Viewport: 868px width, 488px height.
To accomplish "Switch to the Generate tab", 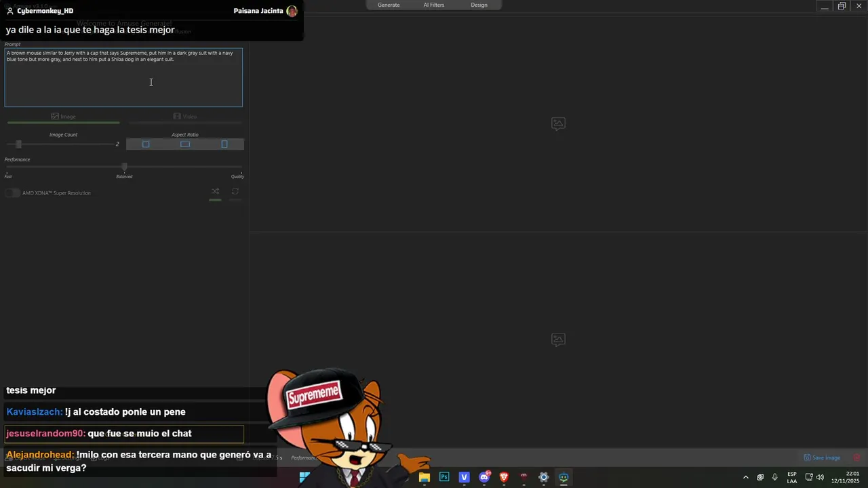I will tap(389, 5).
